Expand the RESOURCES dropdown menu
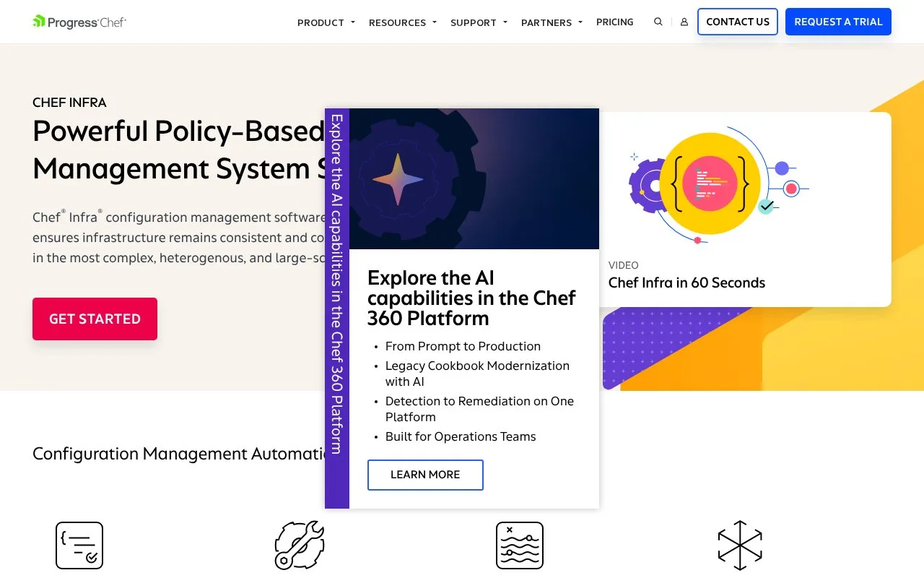 [403, 22]
